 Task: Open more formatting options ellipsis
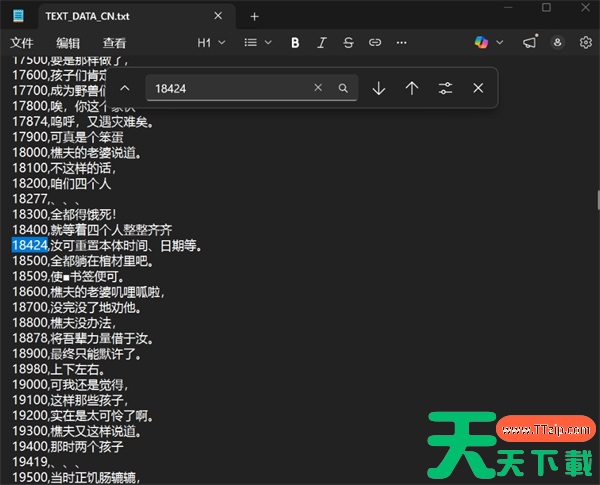coord(401,42)
